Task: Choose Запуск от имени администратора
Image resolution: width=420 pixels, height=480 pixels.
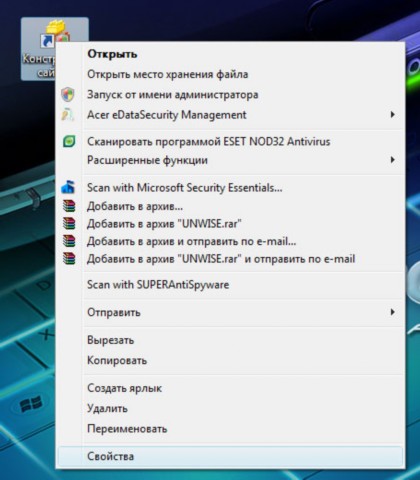Action: tap(230, 95)
